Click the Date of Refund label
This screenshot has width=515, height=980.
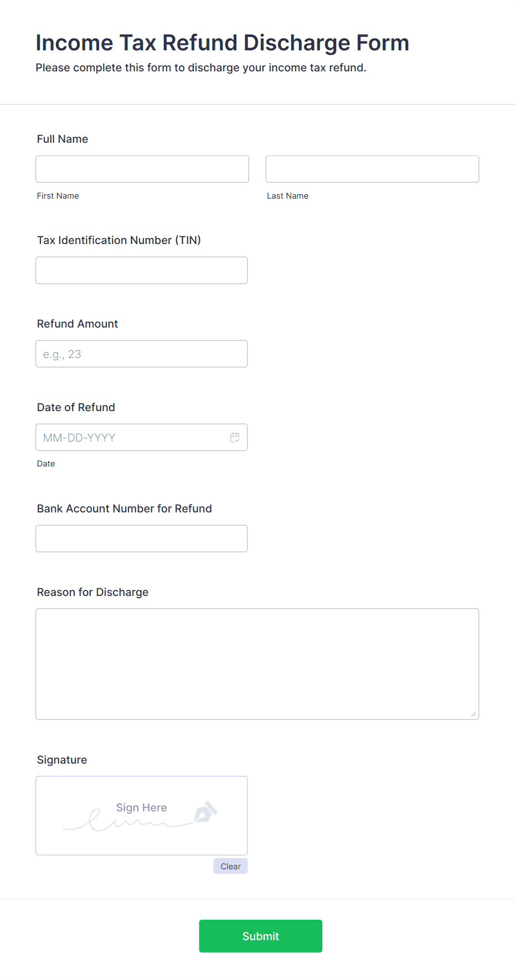pos(76,407)
